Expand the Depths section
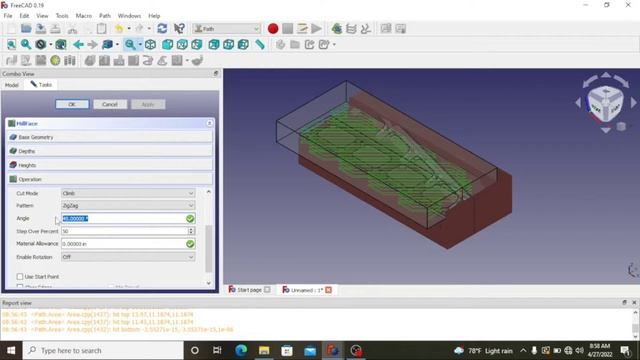 pos(109,151)
